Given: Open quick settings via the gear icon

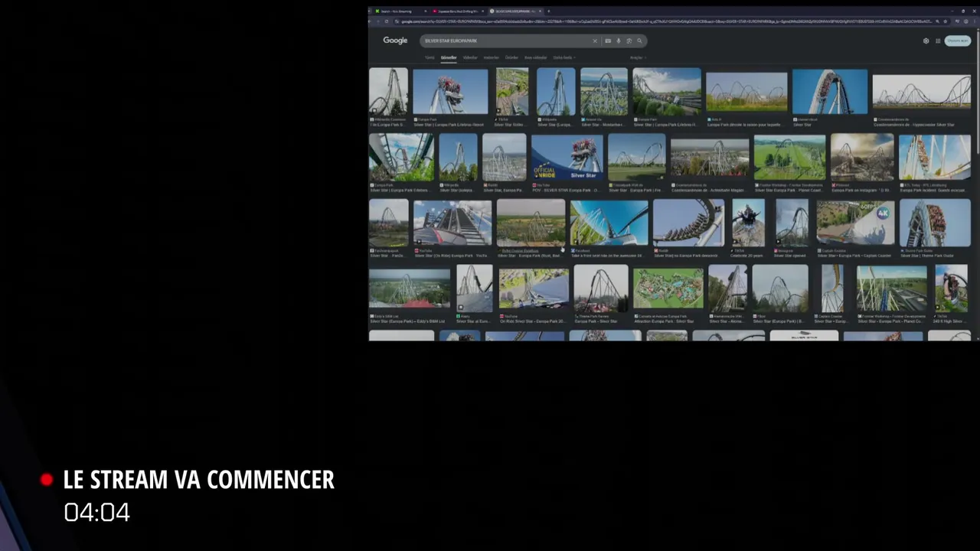Looking at the screenshot, I should pos(926,41).
